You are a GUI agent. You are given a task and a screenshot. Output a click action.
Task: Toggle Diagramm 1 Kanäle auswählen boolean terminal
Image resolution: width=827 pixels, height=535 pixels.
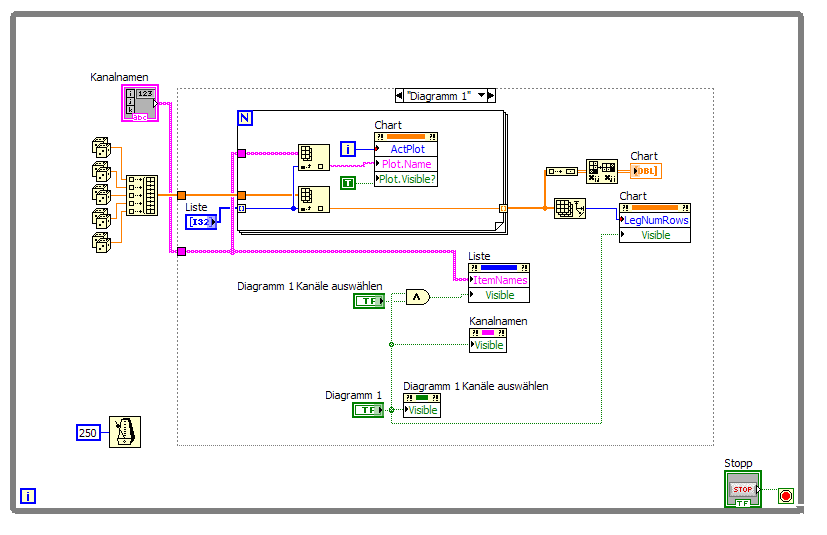pos(369,301)
